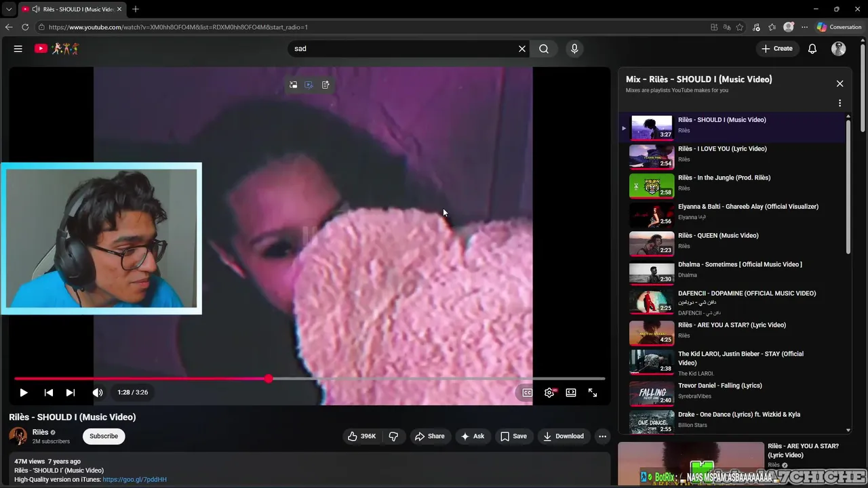Share the video
The image size is (868, 488).
point(430,436)
